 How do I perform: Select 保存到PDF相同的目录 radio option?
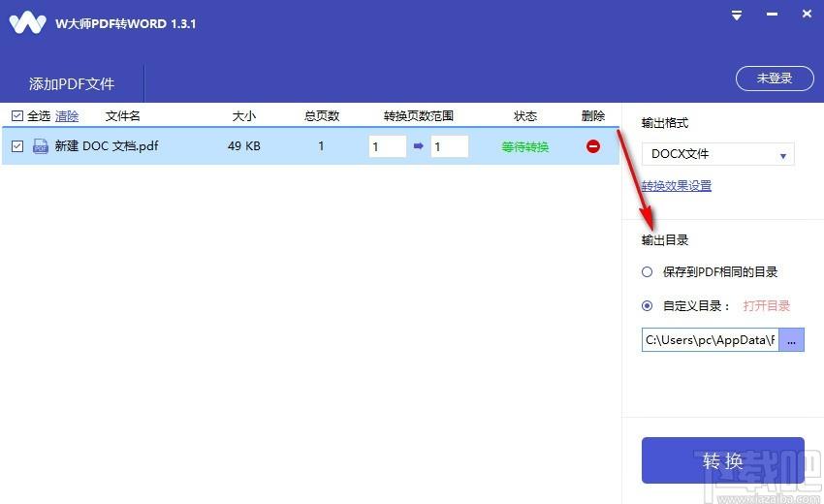point(647,271)
